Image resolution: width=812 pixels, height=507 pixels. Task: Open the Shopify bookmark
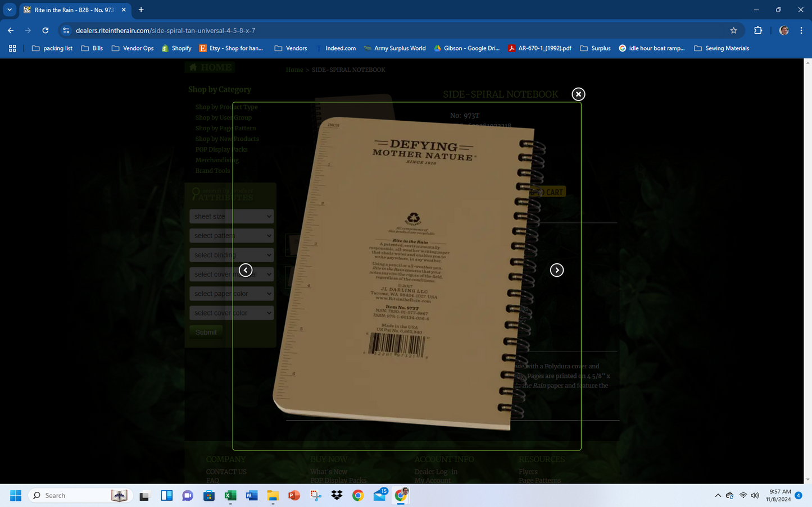(x=176, y=48)
